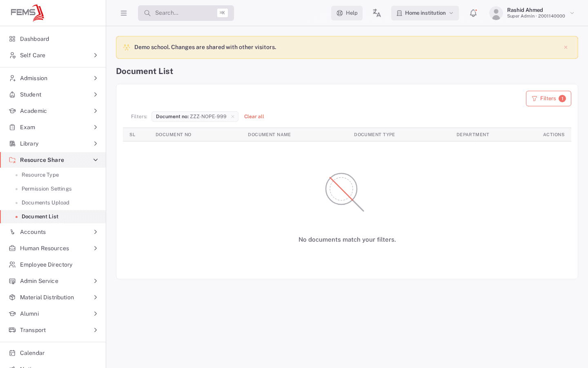Expand the Academic menu
The height and width of the screenshot is (368, 588).
pos(53,111)
